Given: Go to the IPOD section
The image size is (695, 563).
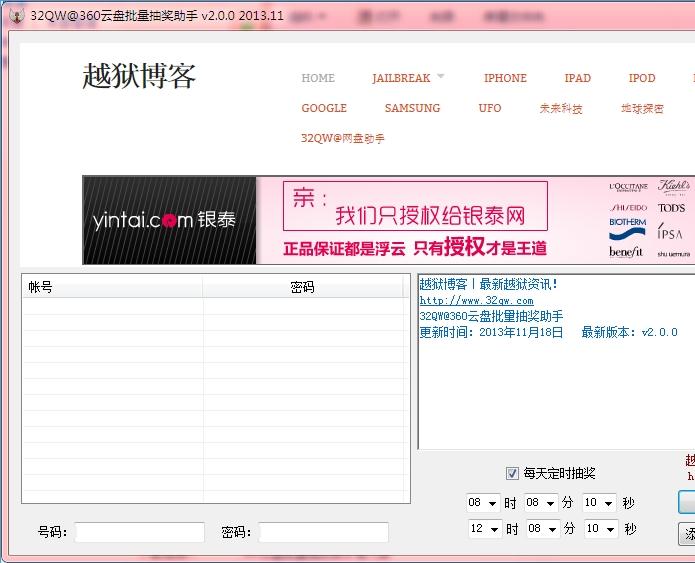Looking at the screenshot, I should click(x=641, y=78).
